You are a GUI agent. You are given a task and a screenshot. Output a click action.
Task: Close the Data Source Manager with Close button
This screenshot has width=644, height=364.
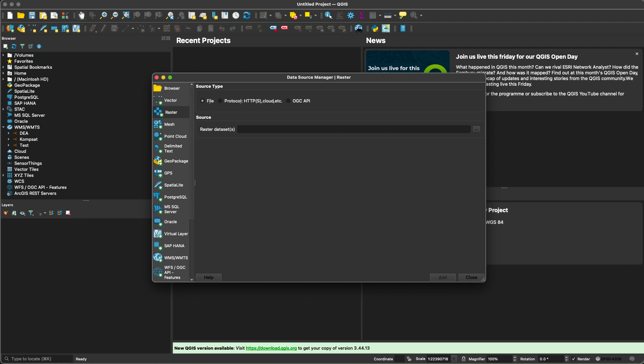[471, 278]
